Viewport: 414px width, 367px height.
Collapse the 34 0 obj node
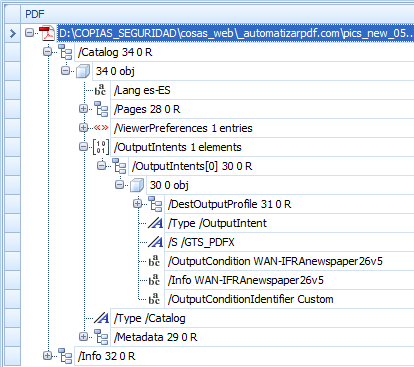(66, 71)
